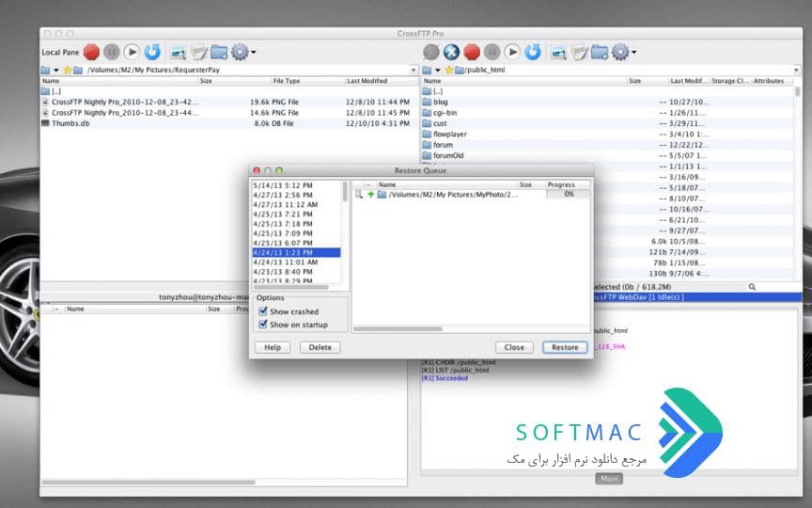Click the green plus icon in the queue item row
The height and width of the screenshot is (508, 812).
click(371, 195)
